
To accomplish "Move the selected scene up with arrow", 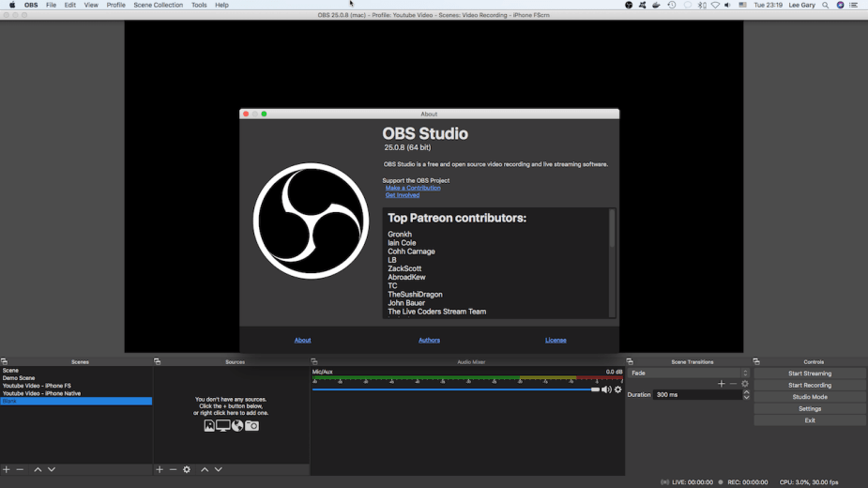I will [38, 469].
